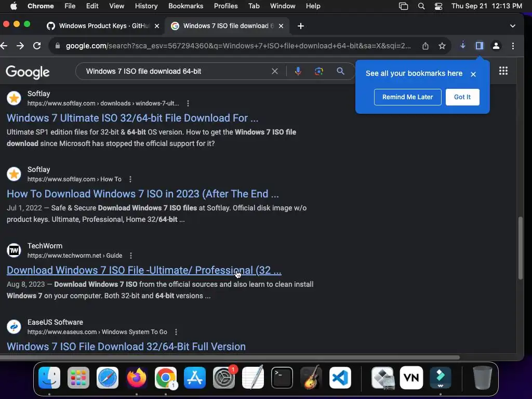Open options for Softlay How To result
Screen dimensions: 532x399
[x=130, y=179]
